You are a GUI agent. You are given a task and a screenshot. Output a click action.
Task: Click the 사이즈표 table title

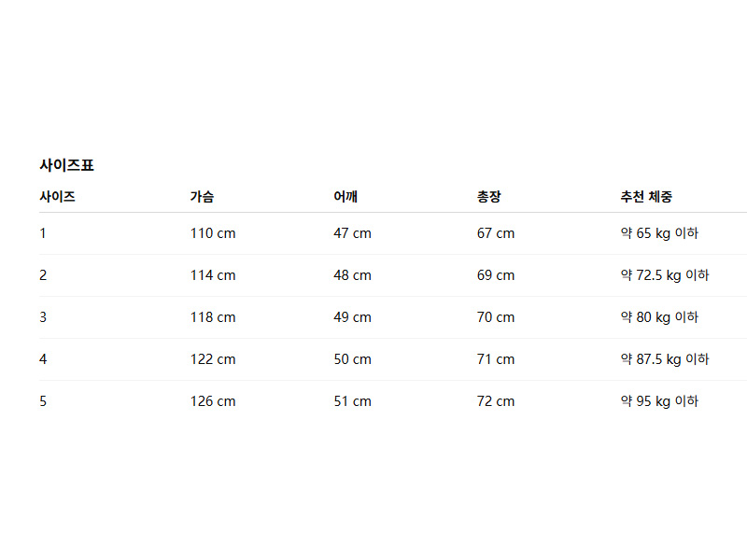(66, 165)
